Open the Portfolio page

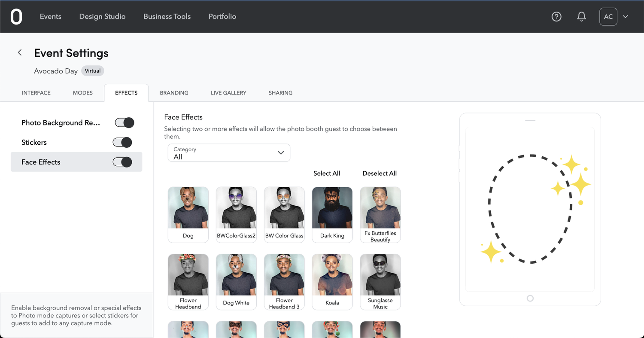(222, 16)
